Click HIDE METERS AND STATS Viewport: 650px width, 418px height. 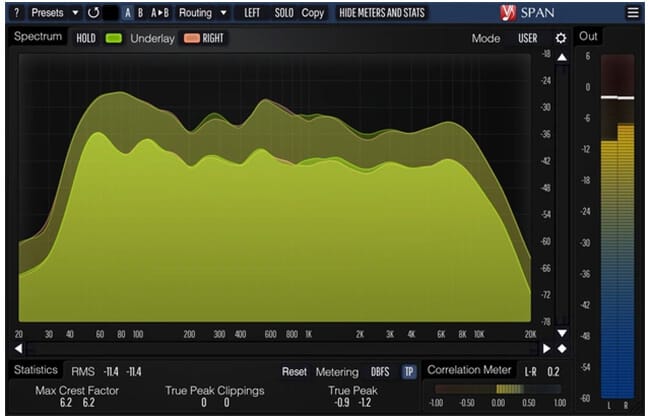(382, 13)
